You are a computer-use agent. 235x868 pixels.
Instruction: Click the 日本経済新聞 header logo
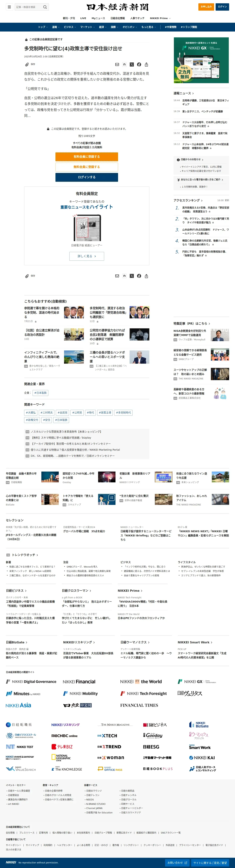117,7
